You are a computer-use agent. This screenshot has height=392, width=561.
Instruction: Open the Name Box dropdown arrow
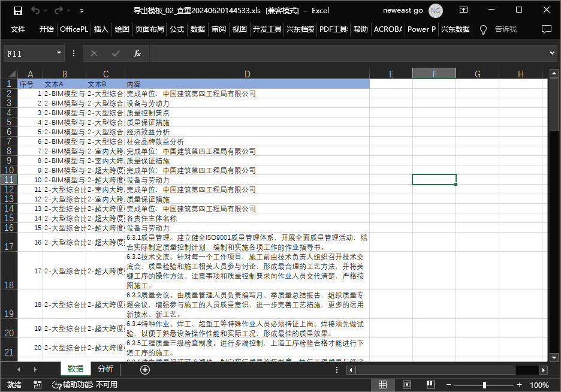(x=59, y=53)
